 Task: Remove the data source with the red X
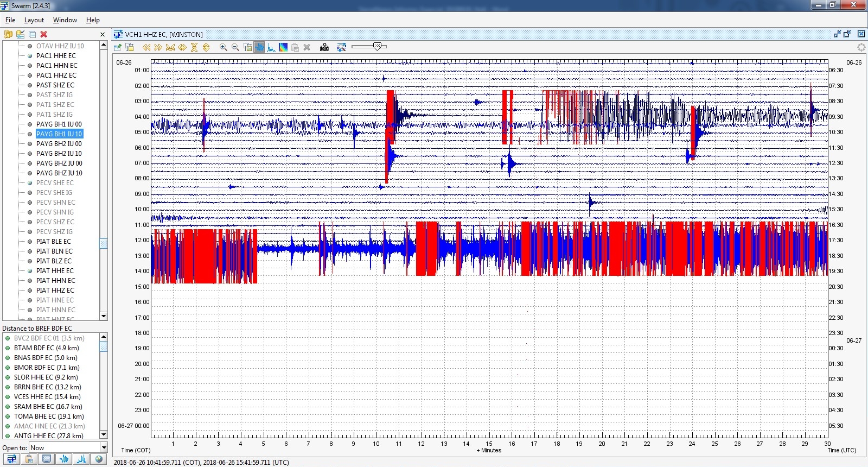44,34
